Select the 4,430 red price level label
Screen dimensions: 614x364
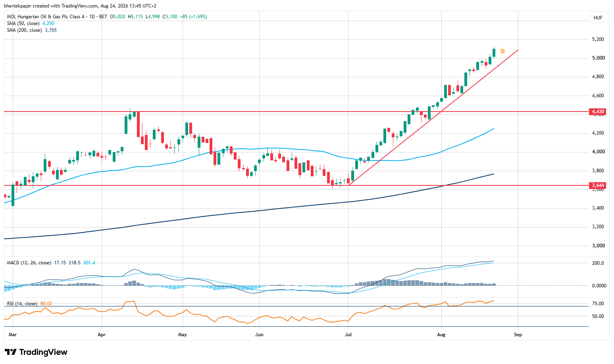pos(598,112)
